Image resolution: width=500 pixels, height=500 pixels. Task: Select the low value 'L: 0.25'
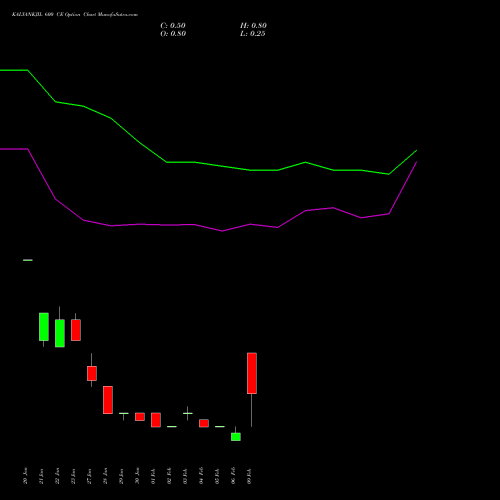253,34
